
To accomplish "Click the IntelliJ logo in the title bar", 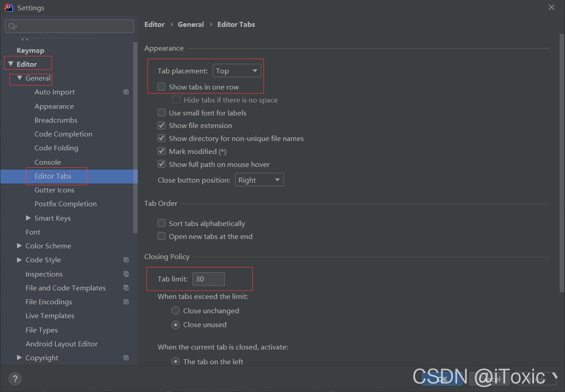I will [x=9, y=8].
